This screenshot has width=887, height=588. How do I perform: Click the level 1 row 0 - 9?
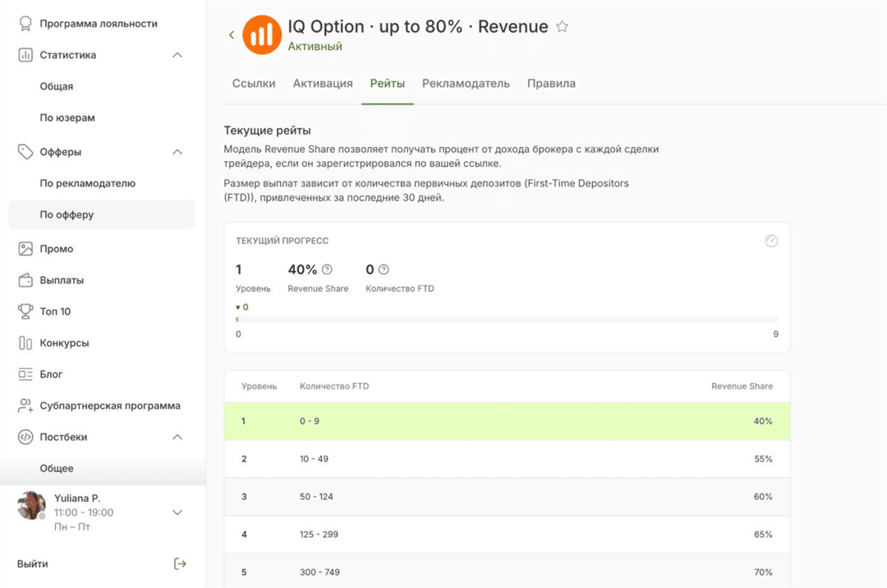tap(507, 421)
